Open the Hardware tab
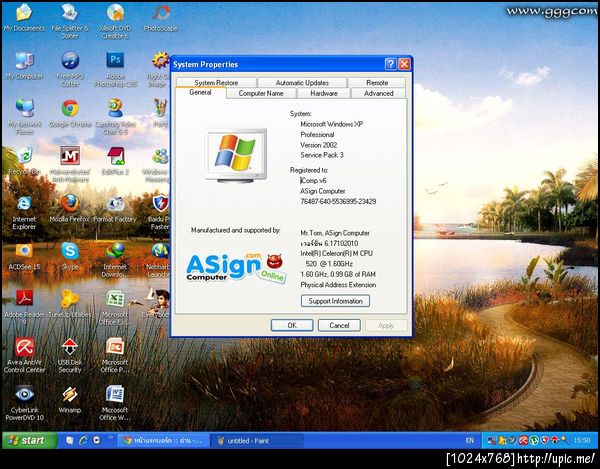 pyautogui.click(x=324, y=93)
